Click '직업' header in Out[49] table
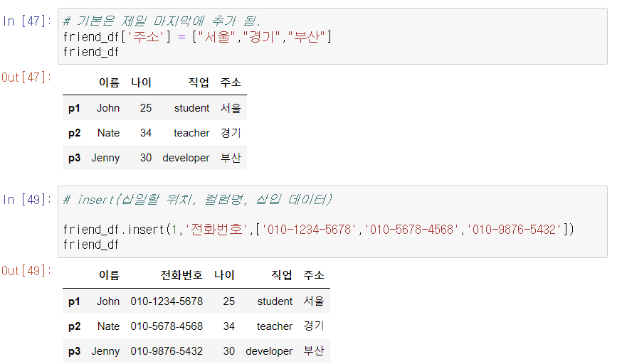 tap(282, 274)
